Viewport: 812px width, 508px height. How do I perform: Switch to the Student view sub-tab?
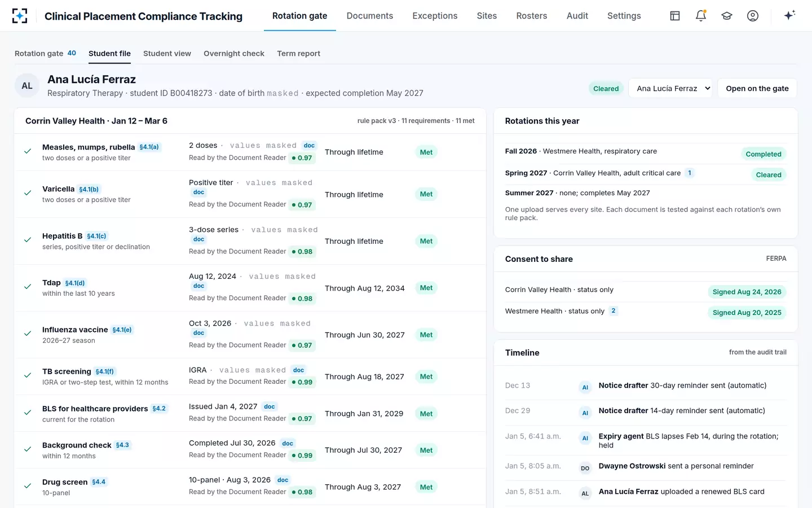pos(167,54)
